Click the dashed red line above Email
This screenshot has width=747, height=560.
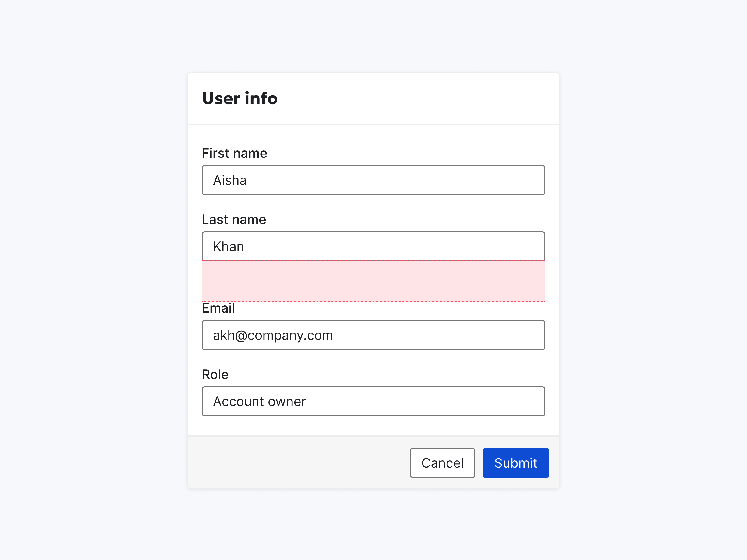(x=373, y=302)
